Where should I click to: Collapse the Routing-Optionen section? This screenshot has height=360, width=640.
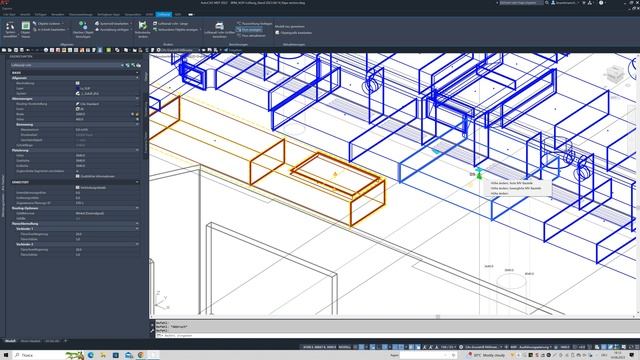tap(137, 208)
